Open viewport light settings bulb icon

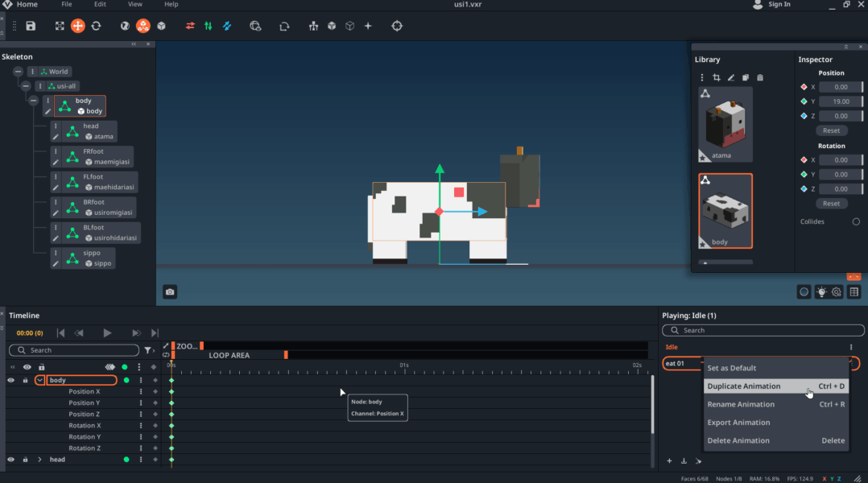point(821,292)
